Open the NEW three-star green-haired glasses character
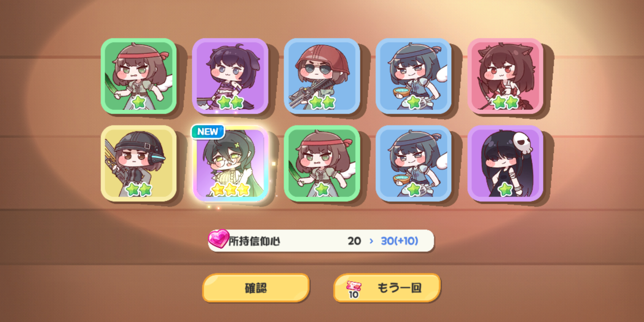 click(230, 163)
